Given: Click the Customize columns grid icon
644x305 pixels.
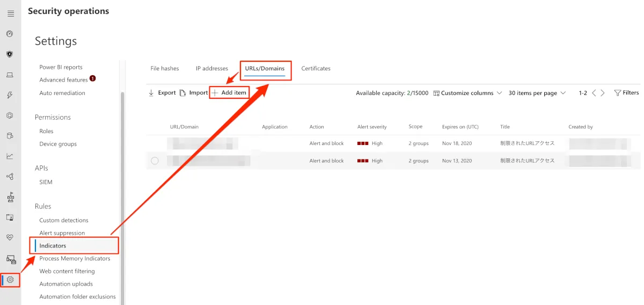Looking at the screenshot, I should point(436,93).
